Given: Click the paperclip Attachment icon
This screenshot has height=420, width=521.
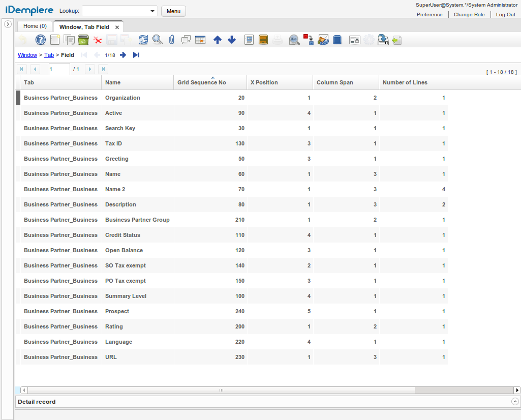Looking at the screenshot, I should [x=172, y=40].
